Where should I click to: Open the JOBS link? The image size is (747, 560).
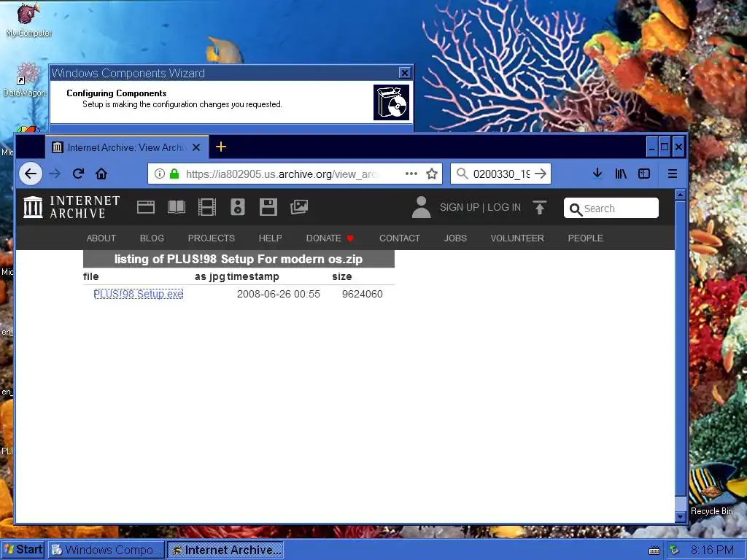455,238
